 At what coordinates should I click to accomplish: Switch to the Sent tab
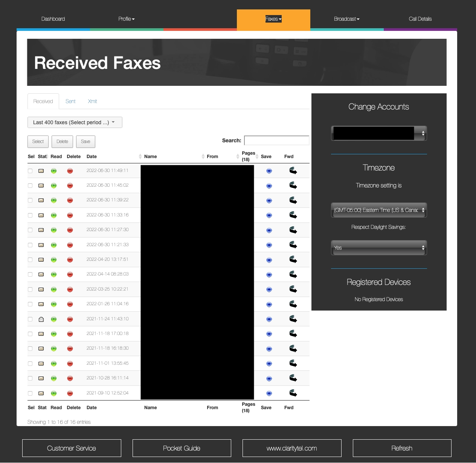[70, 101]
